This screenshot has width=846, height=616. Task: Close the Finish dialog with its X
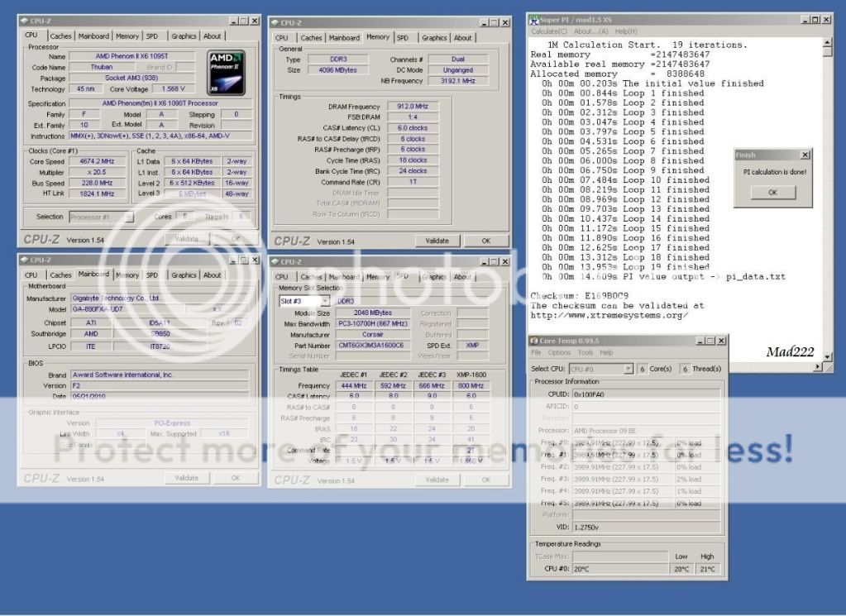click(805, 155)
